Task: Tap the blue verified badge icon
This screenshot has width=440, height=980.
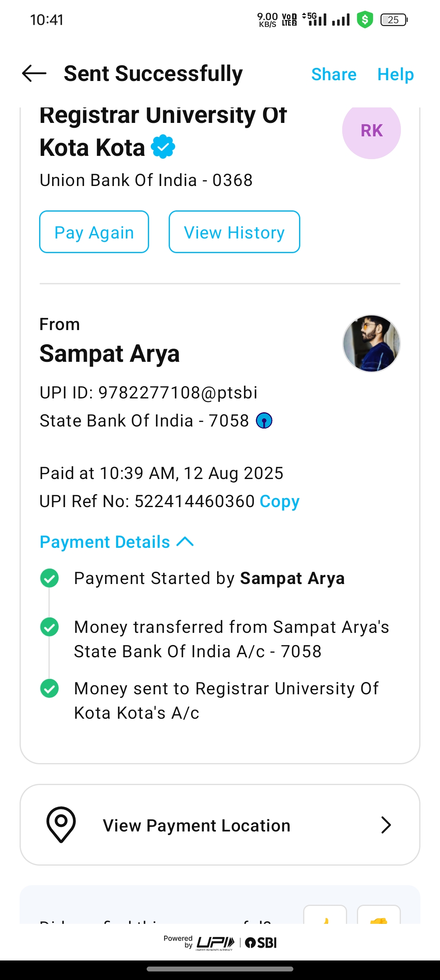Action: click(x=163, y=147)
